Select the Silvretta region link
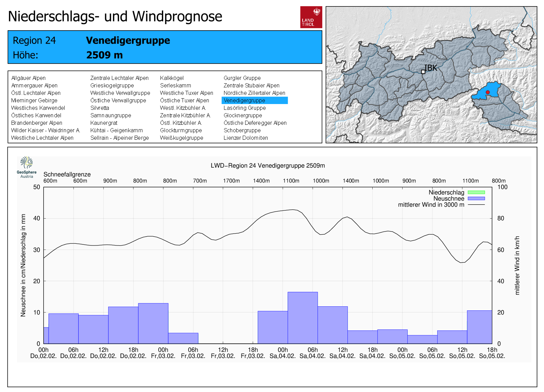544x392 pixels. coord(100,108)
